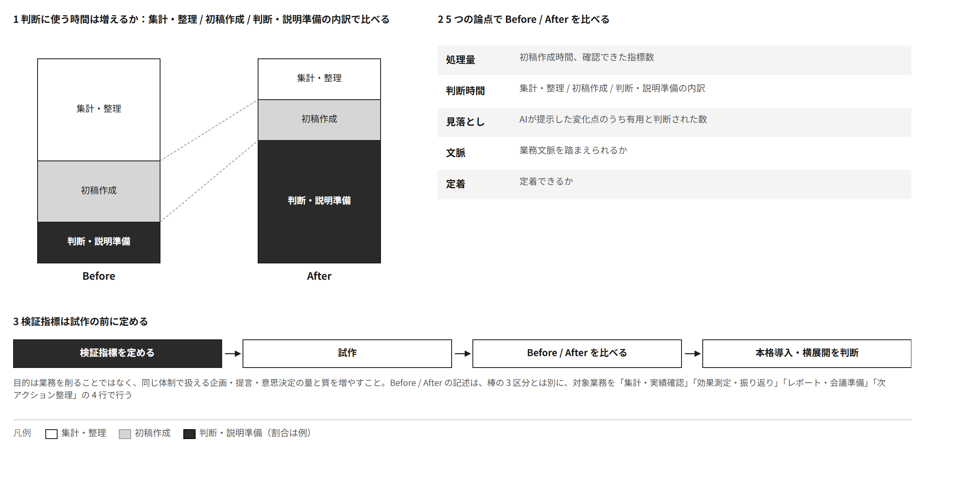Screen dimensions: 980x477
Task: Click the white legend swatch for 集計・整理
Action: [x=51, y=434]
